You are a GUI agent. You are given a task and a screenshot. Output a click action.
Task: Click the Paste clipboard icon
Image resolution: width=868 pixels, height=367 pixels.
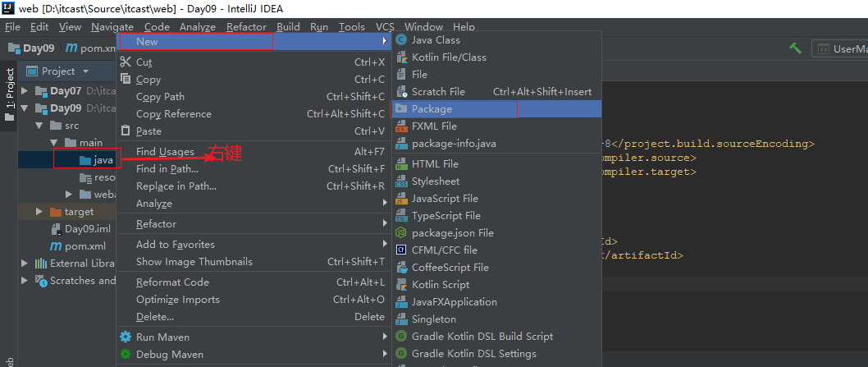126,131
